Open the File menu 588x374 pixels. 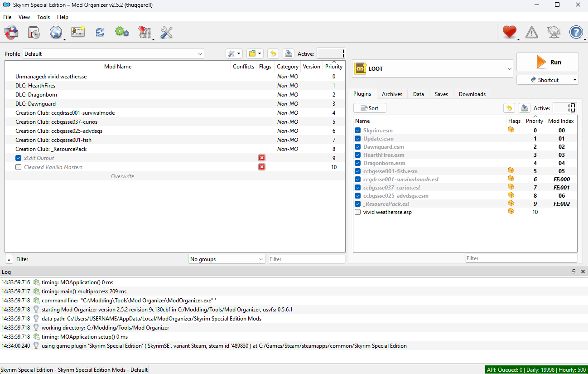click(x=7, y=17)
